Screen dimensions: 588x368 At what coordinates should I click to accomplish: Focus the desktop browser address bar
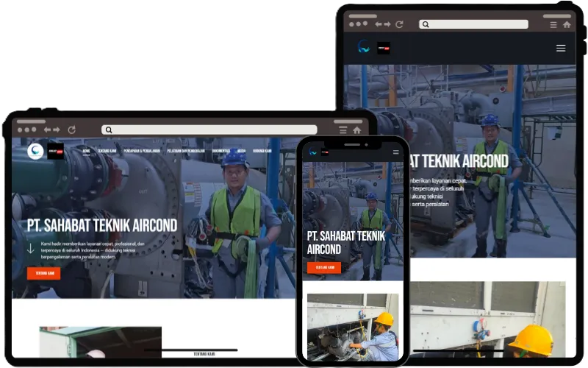(209, 130)
